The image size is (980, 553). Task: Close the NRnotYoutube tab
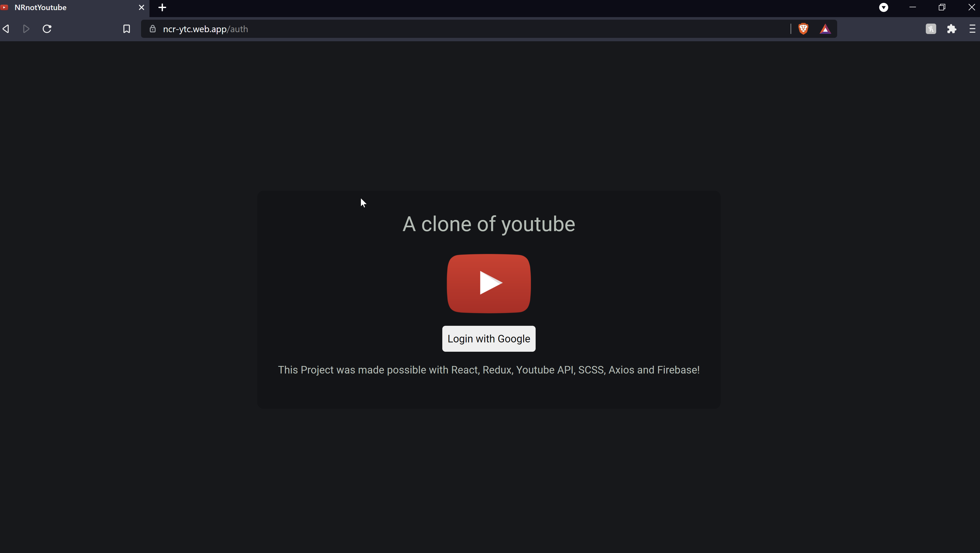[141, 7]
